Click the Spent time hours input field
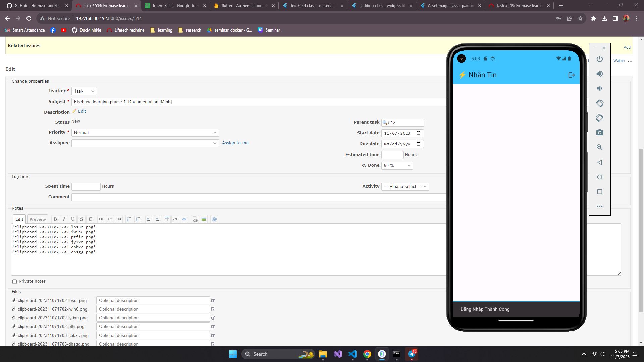Screen dimensions: 644x362 (86, 186)
